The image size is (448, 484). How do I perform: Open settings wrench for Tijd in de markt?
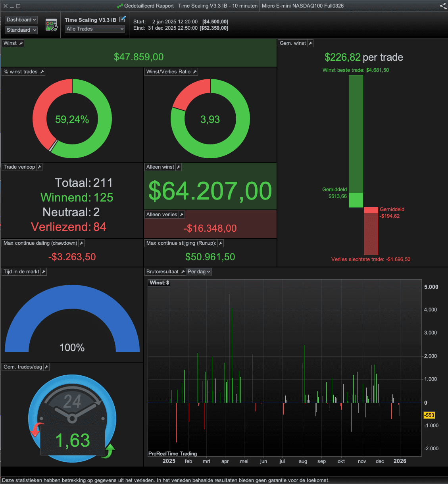(x=44, y=272)
